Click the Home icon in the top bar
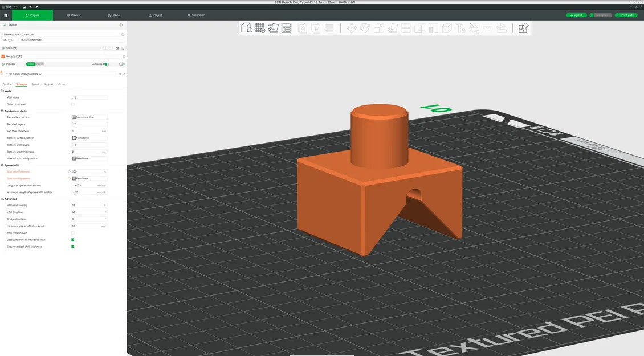The image size is (644, 356). [x=5, y=15]
